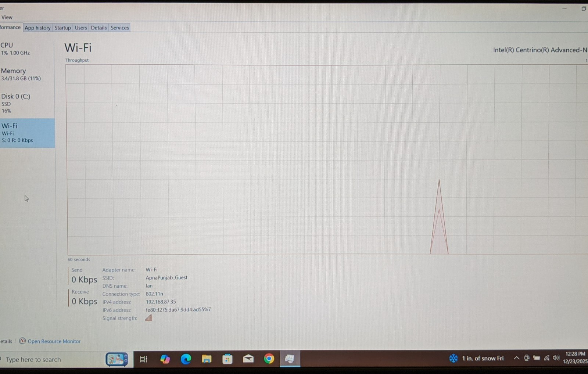Select the Wi-Fi entry in the sidebar

27,133
